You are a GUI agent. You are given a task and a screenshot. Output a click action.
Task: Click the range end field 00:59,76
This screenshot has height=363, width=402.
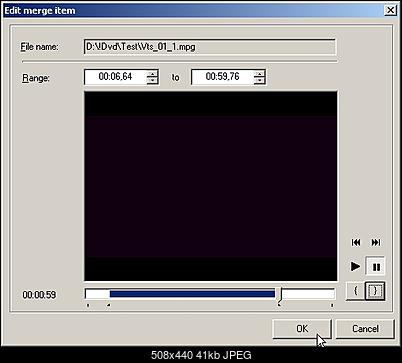(222, 77)
